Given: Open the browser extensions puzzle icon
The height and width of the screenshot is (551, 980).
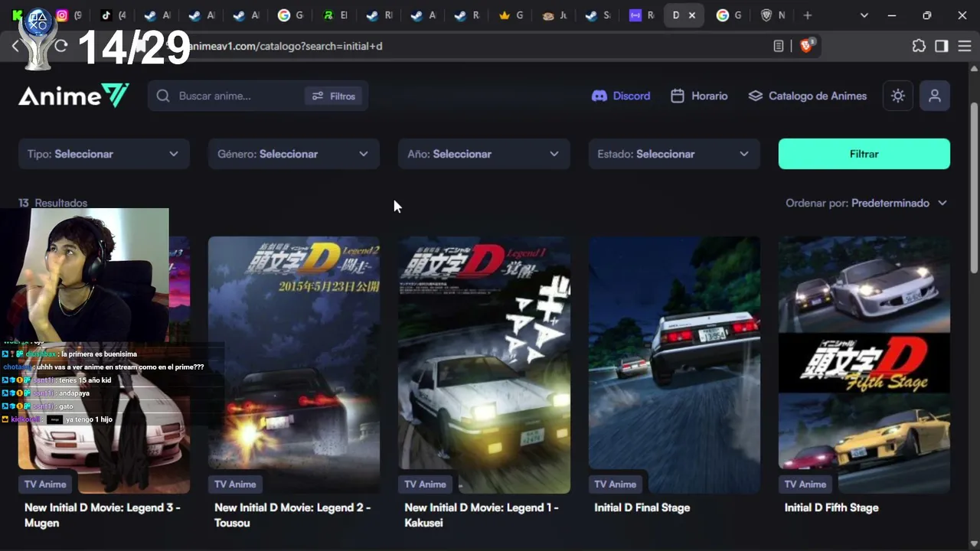Looking at the screenshot, I should click(x=919, y=46).
